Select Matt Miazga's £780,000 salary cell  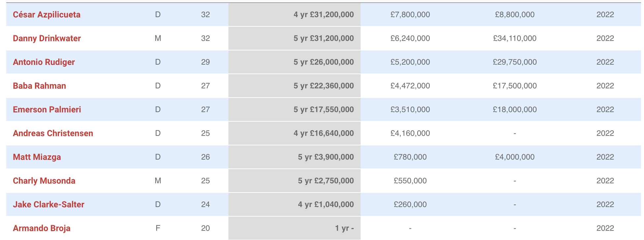pyautogui.click(x=410, y=157)
